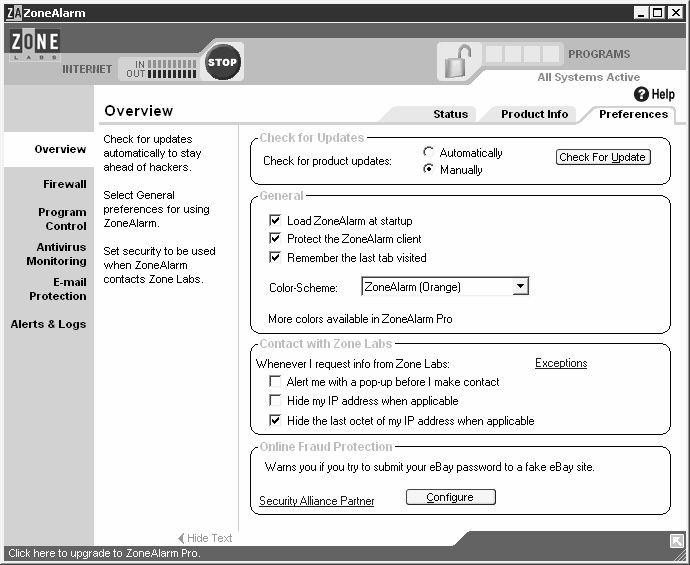
Task: Uncheck Load ZoneAlarm at startup
Action: pyautogui.click(x=275, y=220)
